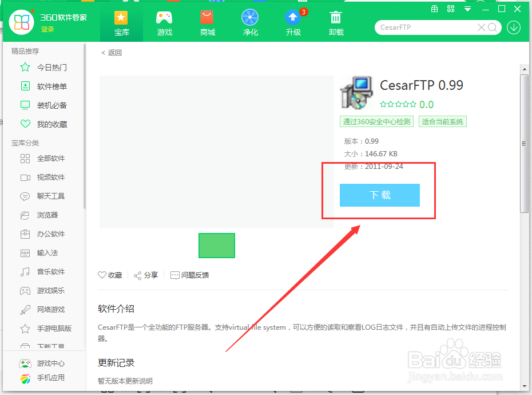
Task: Click the main content scrollbar thumb
Action: click(524, 144)
